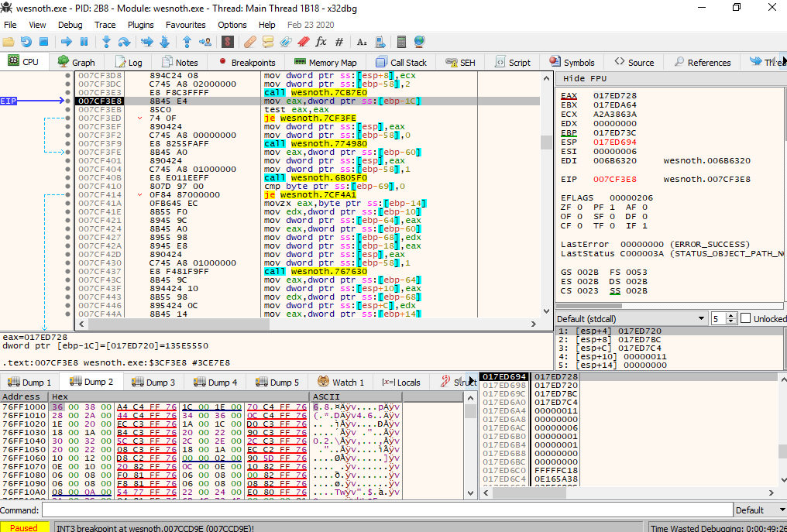Select stack address 017ED694 row
Image resolution: width=787 pixels, height=532 pixels.
coord(503,376)
